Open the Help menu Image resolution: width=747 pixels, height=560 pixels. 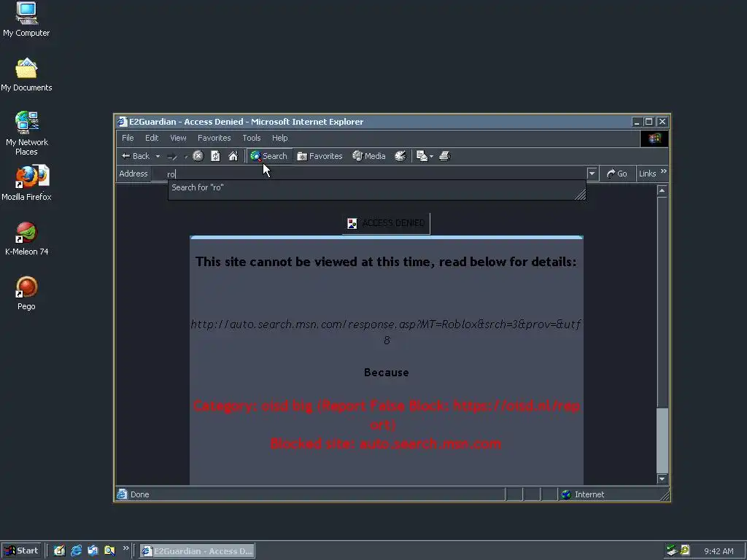[279, 138]
